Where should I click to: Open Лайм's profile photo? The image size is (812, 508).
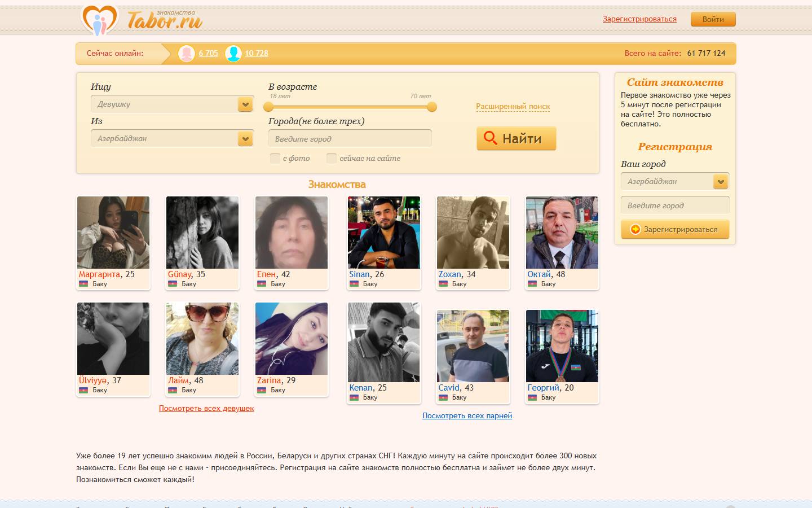pyautogui.click(x=202, y=339)
